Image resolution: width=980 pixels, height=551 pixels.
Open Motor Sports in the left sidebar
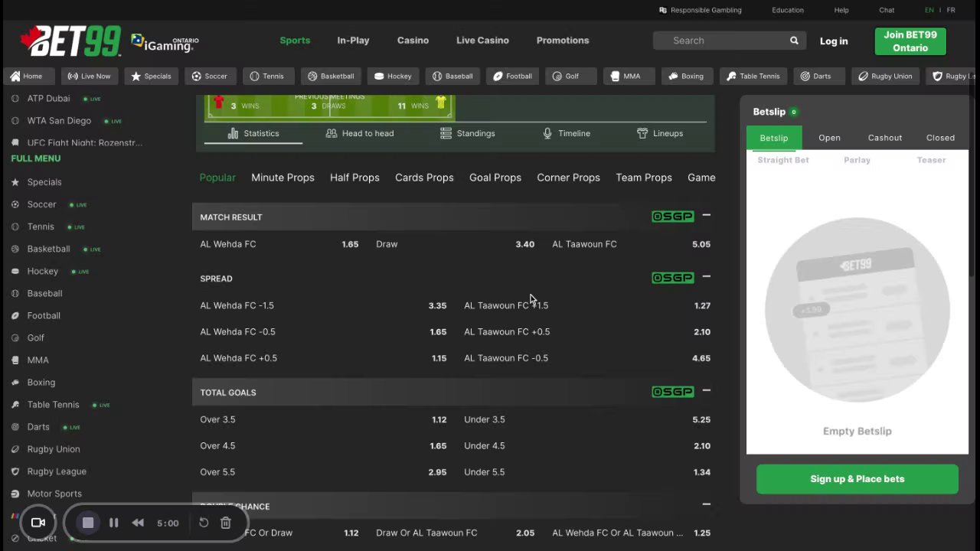tap(54, 494)
